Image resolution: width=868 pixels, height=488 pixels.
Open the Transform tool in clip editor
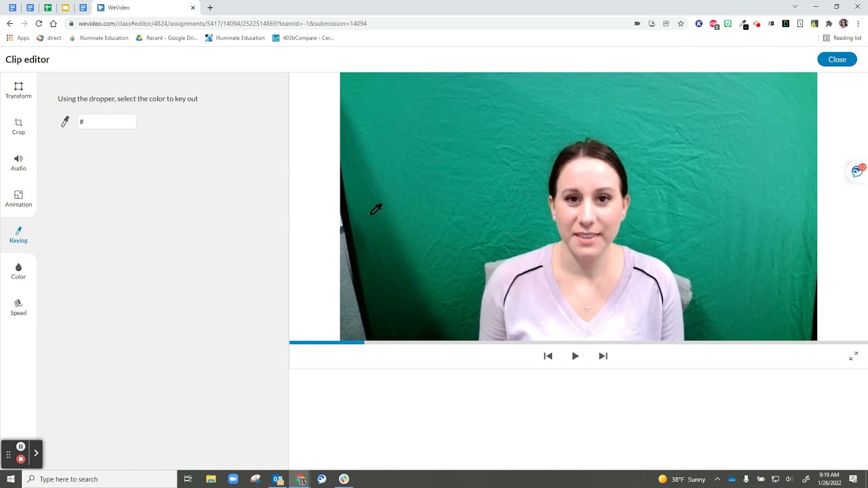[x=18, y=90]
